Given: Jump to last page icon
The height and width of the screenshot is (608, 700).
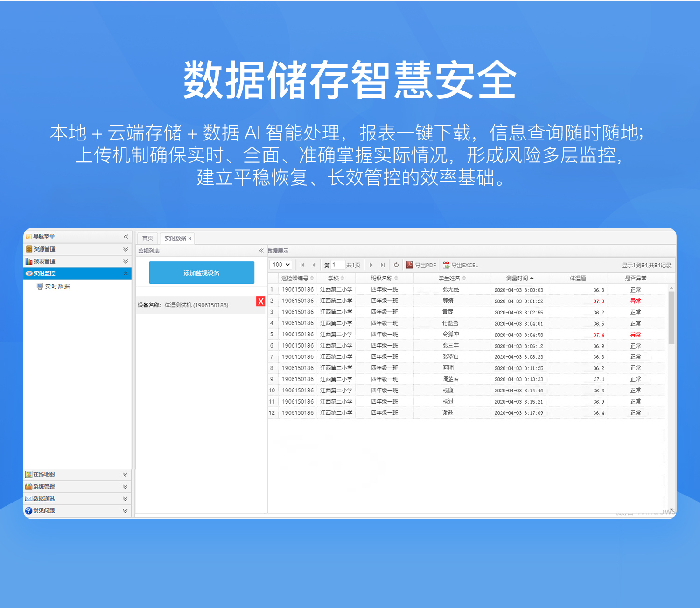Looking at the screenshot, I should (x=383, y=265).
